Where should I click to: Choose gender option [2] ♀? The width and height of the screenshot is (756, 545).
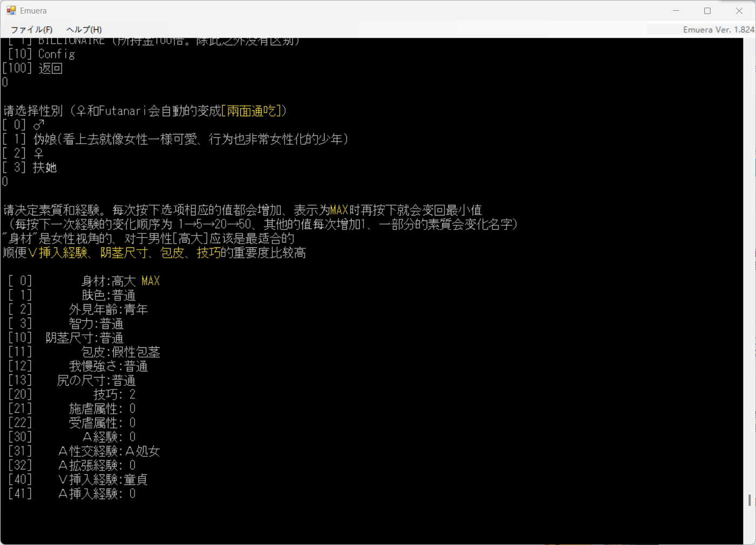23,153
